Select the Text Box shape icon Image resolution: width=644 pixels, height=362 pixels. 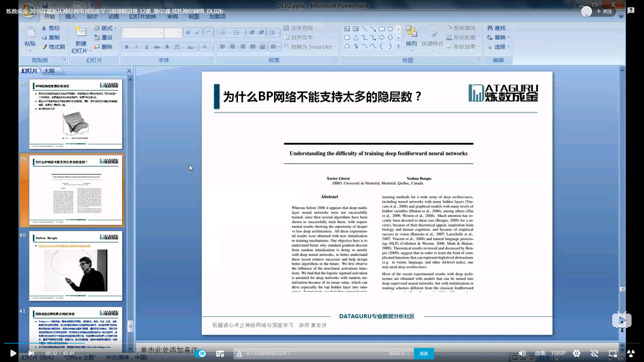pos(347,29)
